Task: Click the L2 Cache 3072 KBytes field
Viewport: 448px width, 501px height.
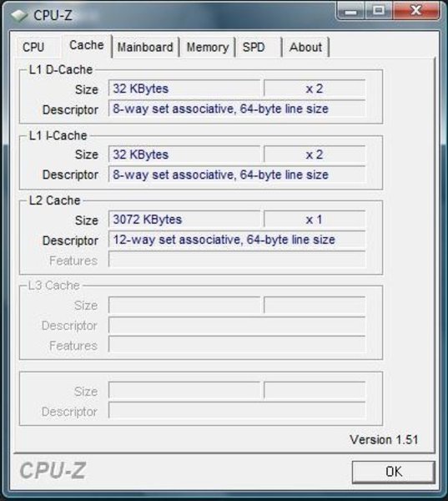Action: tap(184, 220)
